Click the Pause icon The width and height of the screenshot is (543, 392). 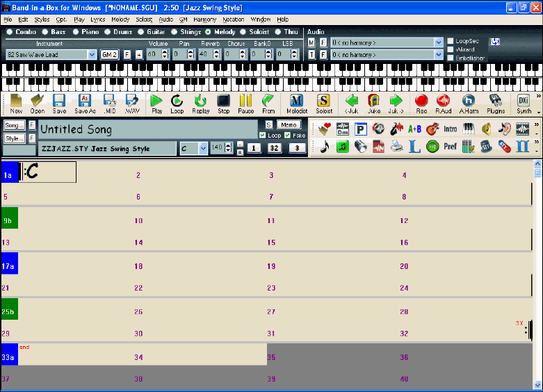tap(246, 104)
